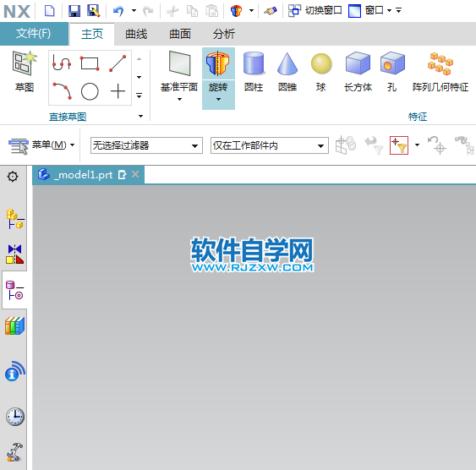Open the web info browser sidebar icon
The height and width of the screenshot is (470, 476).
(x=14, y=371)
